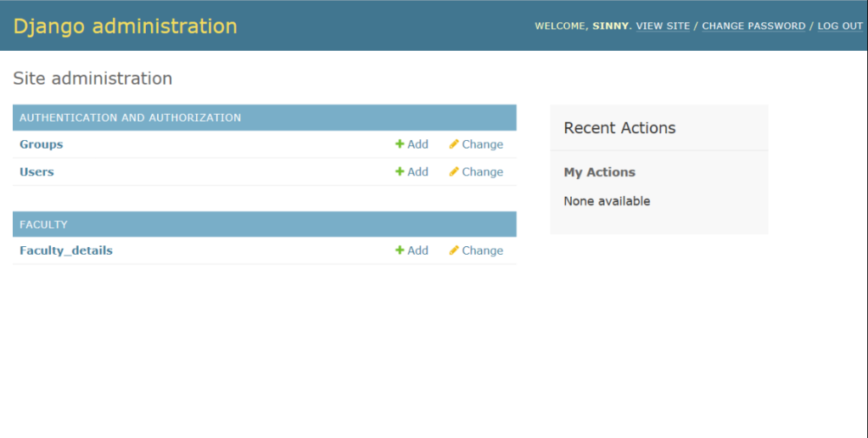Add a new group via Add text
The height and width of the screenshot is (438, 868).
(418, 144)
